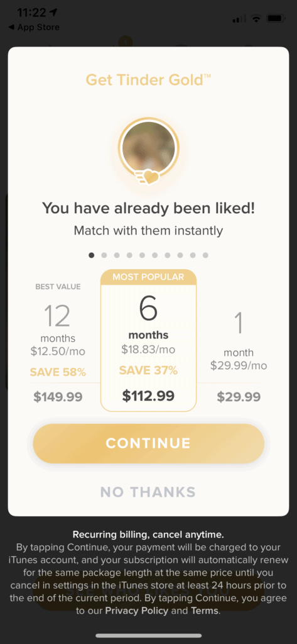The width and height of the screenshot is (297, 644).
Task: Select the first carousel page dot
Action: pyautogui.click(x=91, y=255)
